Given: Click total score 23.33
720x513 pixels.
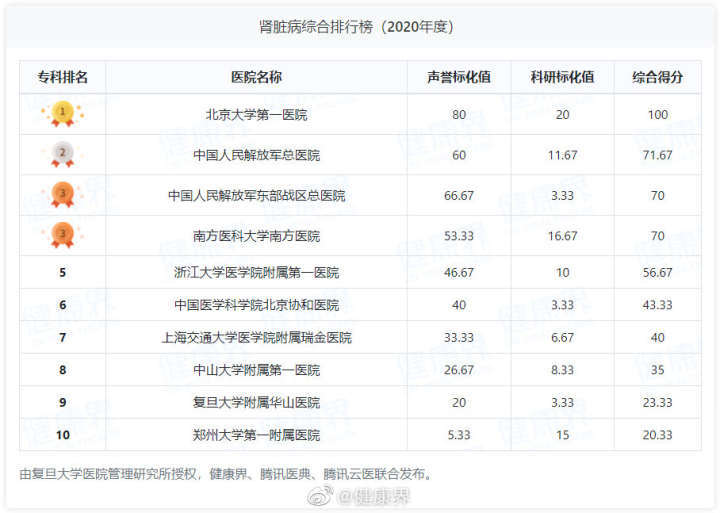Looking at the screenshot, I should pyautogui.click(x=657, y=403).
